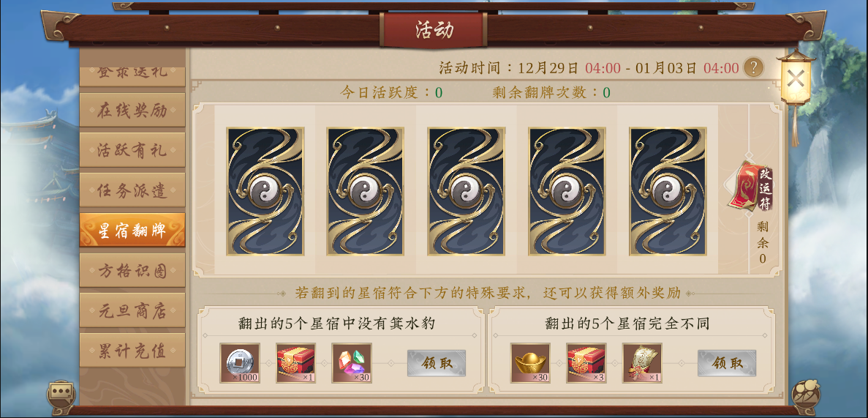Click the gold ingot ×30 reward icon
This screenshot has width=868, height=418.
click(x=529, y=363)
